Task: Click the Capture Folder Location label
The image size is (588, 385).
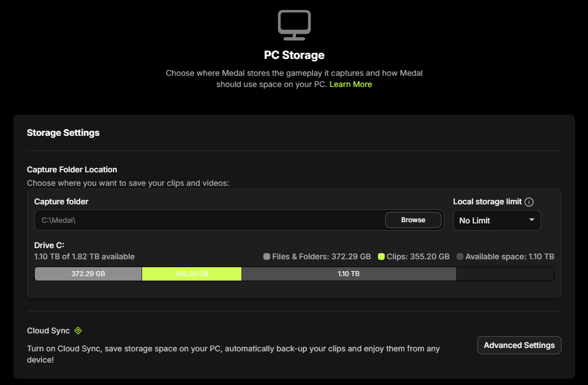Action: point(72,169)
